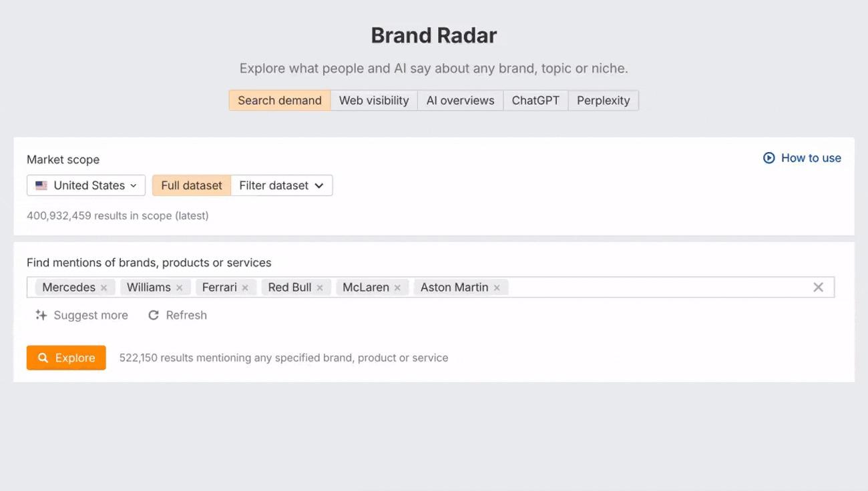Click the United States flag icon
Image resolution: width=868 pixels, height=491 pixels.
click(41, 185)
